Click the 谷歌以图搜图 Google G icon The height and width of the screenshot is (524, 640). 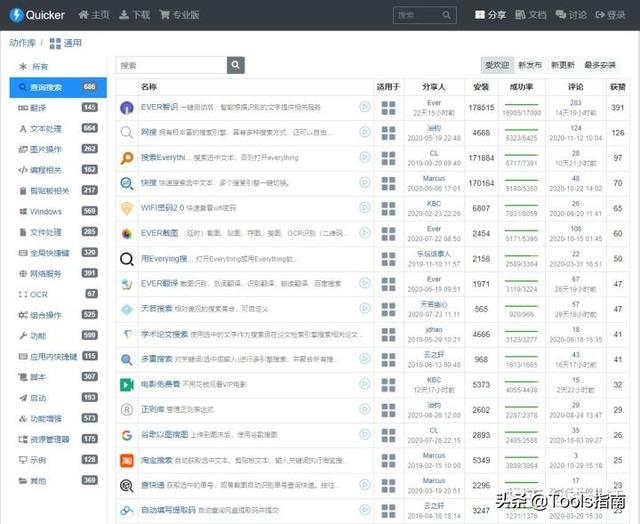pos(127,435)
